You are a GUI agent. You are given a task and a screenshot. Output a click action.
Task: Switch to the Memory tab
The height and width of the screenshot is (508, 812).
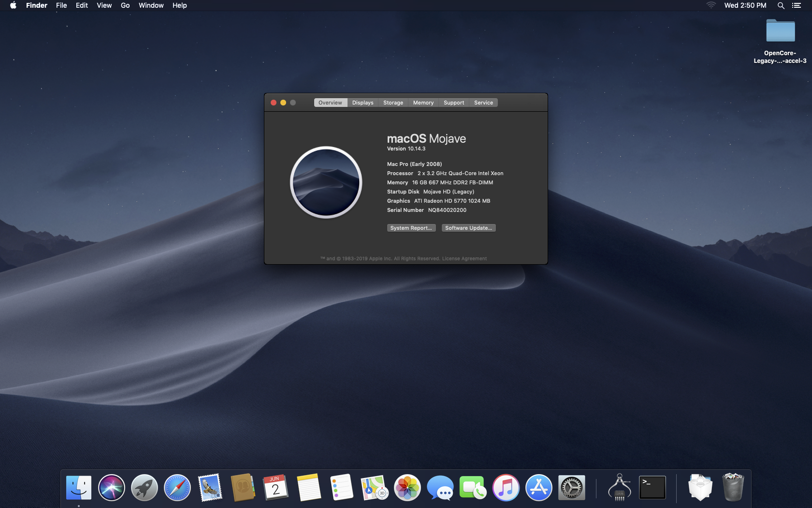click(x=423, y=103)
